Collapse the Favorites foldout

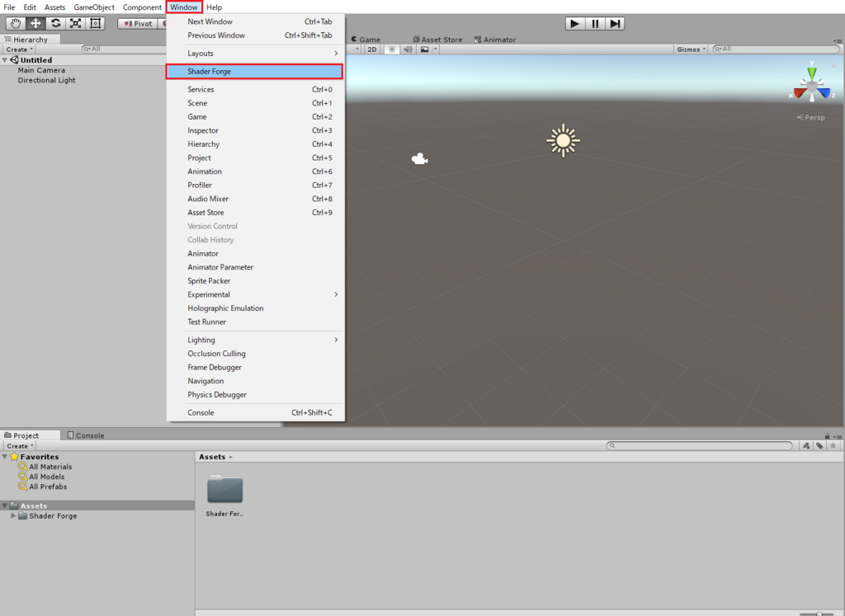click(x=5, y=457)
